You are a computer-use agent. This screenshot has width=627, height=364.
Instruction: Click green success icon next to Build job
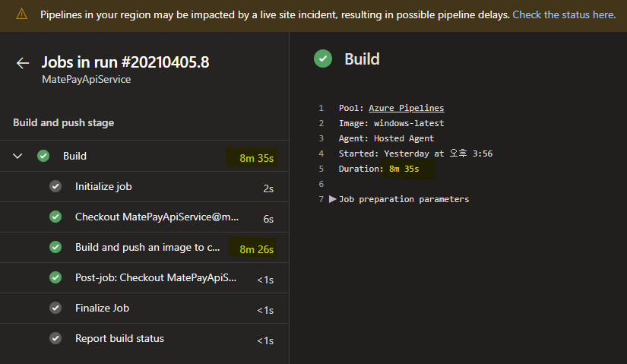[x=43, y=156]
